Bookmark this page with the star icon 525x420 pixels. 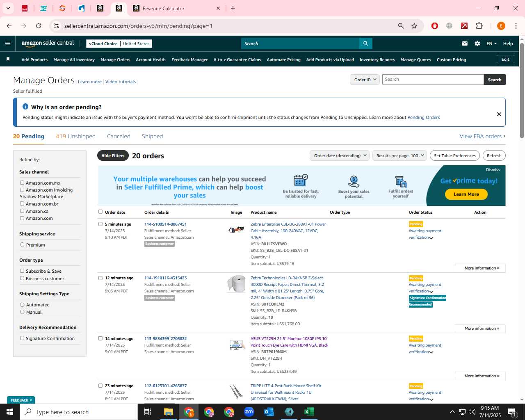(414, 26)
